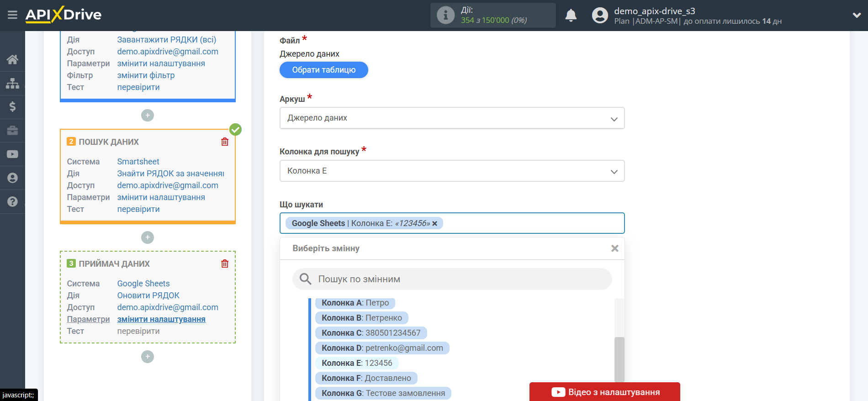Click the search magnifier icon in variables

click(305, 279)
